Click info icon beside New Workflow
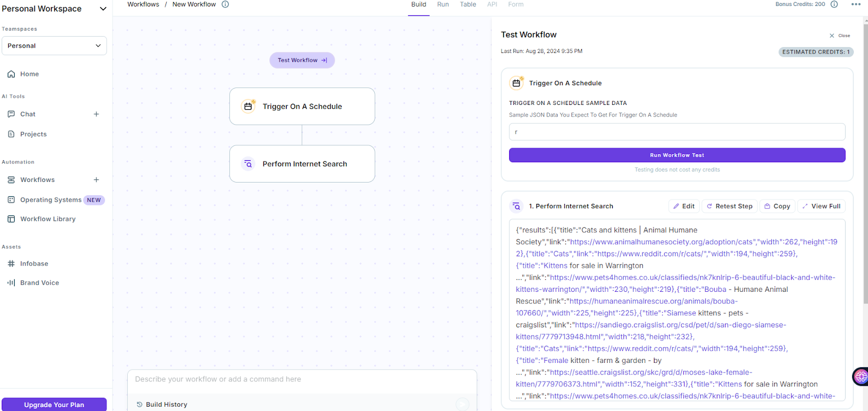The image size is (868, 411). (x=225, y=4)
